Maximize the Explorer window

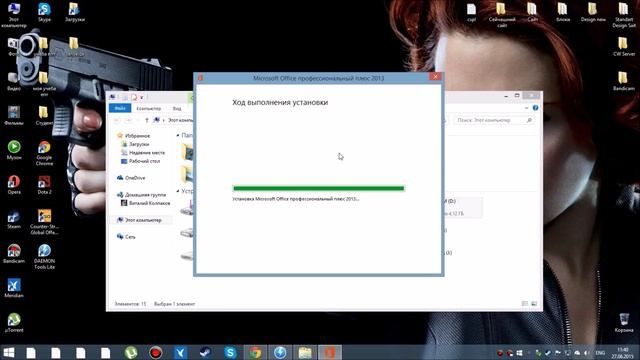click(x=517, y=96)
